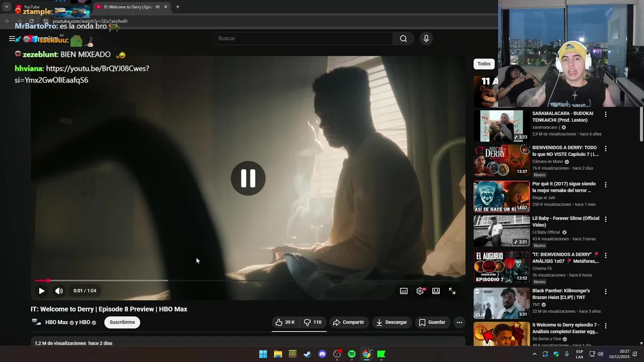Open the player settings gear
The image size is (644, 362).
[x=420, y=291]
